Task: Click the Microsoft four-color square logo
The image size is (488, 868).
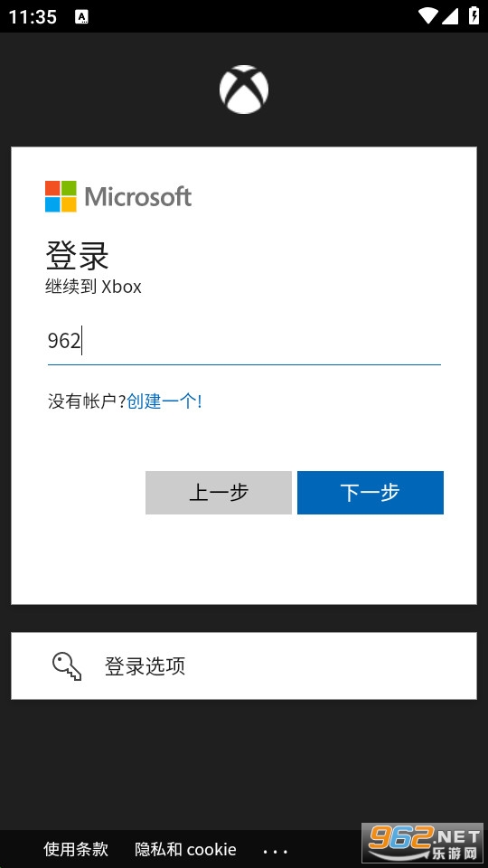Action: (61, 196)
